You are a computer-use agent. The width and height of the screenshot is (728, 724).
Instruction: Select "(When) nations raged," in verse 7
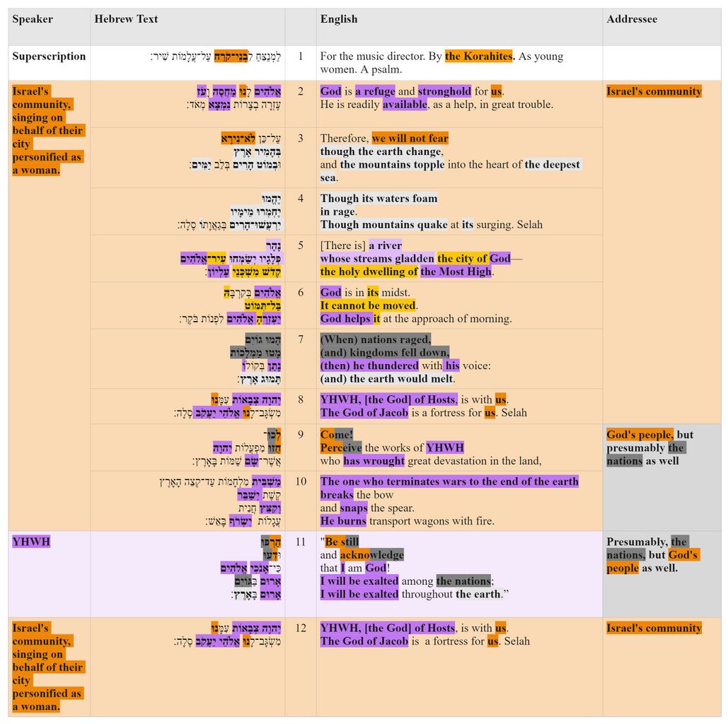tap(375, 340)
